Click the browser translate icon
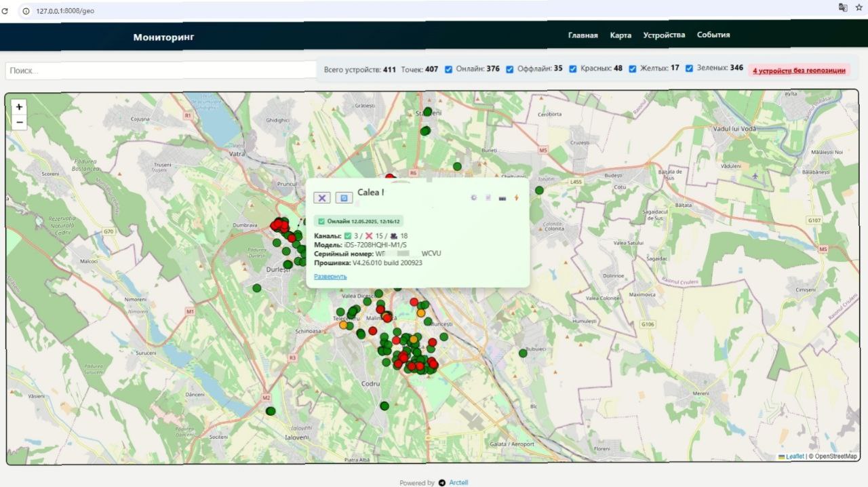The image size is (868, 487). 843,7
